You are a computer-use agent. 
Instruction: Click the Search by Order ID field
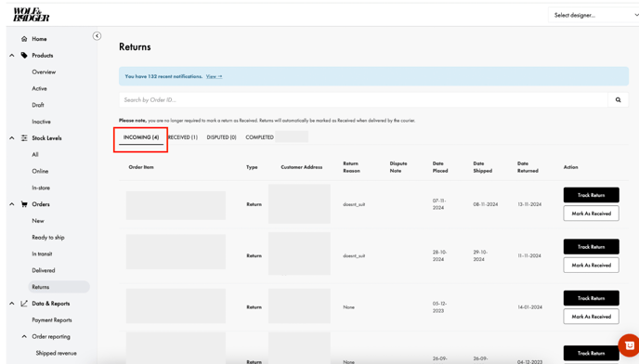click(363, 99)
